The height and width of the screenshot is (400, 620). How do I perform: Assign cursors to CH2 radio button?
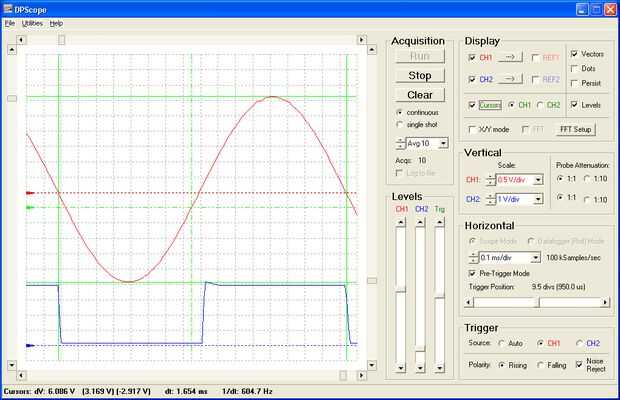[540, 105]
